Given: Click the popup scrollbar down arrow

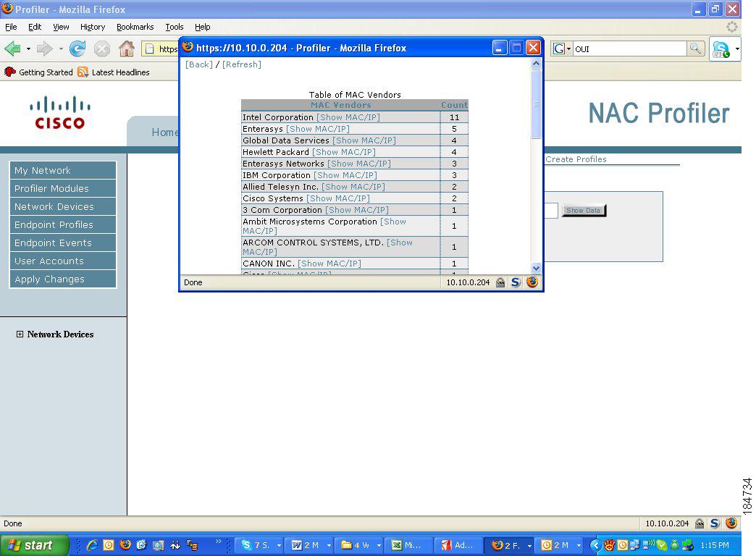Looking at the screenshot, I should (536, 268).
